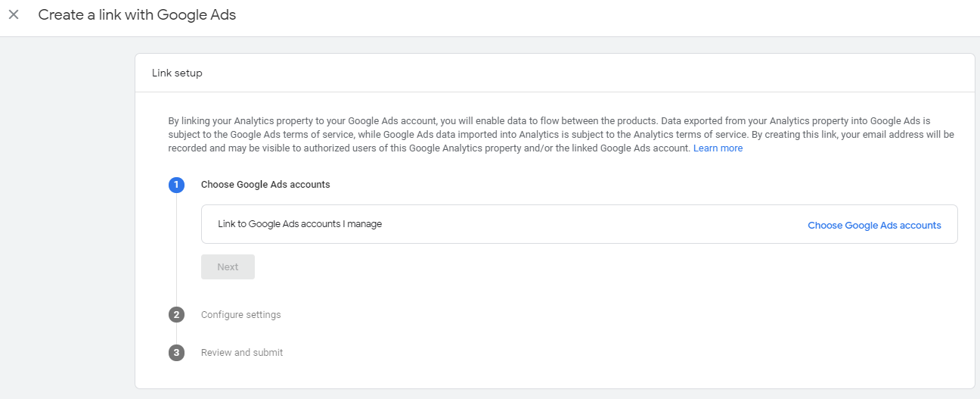Click the blue step 1 circle
Image resolution: width=980 pixels, height=399 pixels.
coord(176,185)
